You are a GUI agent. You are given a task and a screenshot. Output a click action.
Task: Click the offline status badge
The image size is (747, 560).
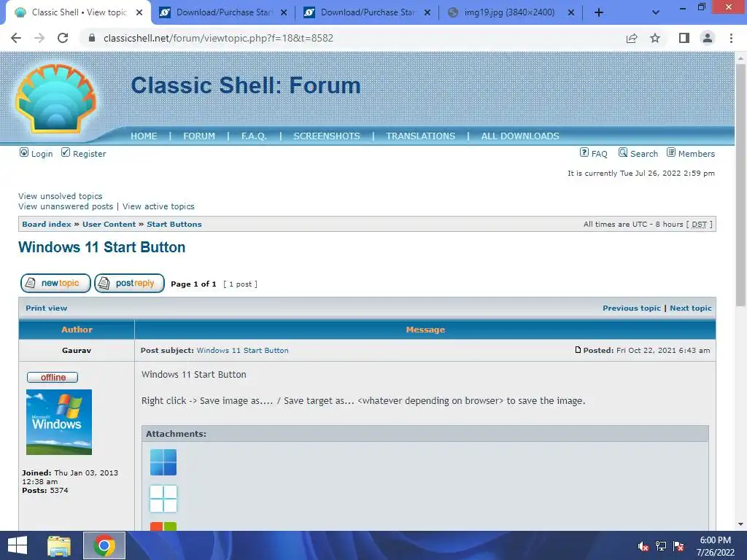tap(53, 378)
